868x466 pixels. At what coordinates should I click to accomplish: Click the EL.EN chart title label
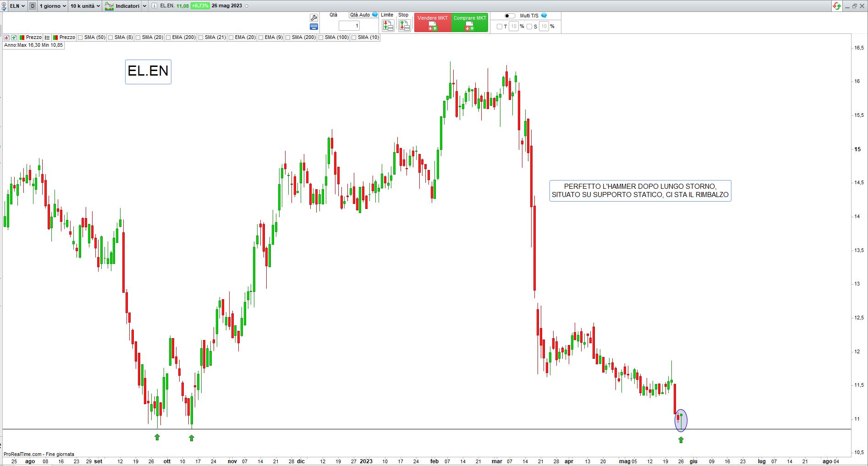(148, 71)
